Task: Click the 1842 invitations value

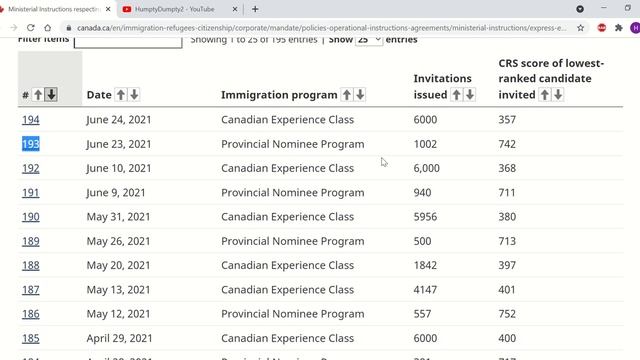Action: (425, 265)
